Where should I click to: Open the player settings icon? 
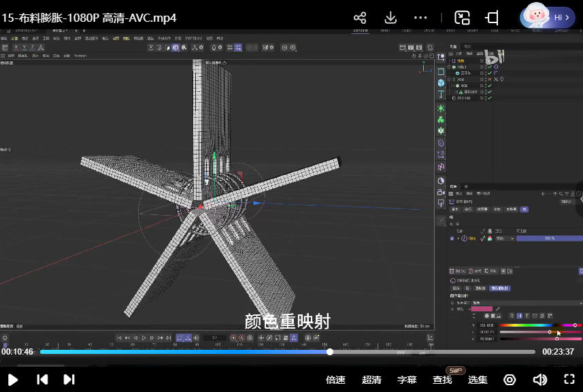point(510,380)
